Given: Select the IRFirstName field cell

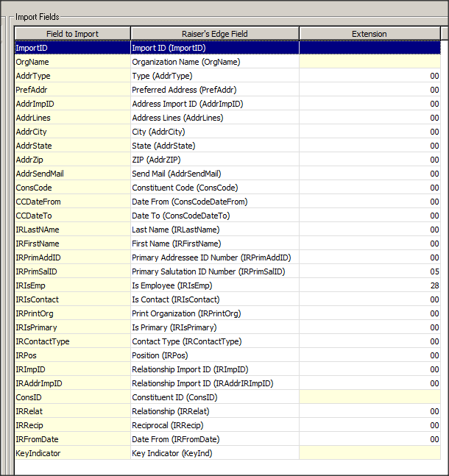Looking at the screenshot, I should [x=73, y=244].
